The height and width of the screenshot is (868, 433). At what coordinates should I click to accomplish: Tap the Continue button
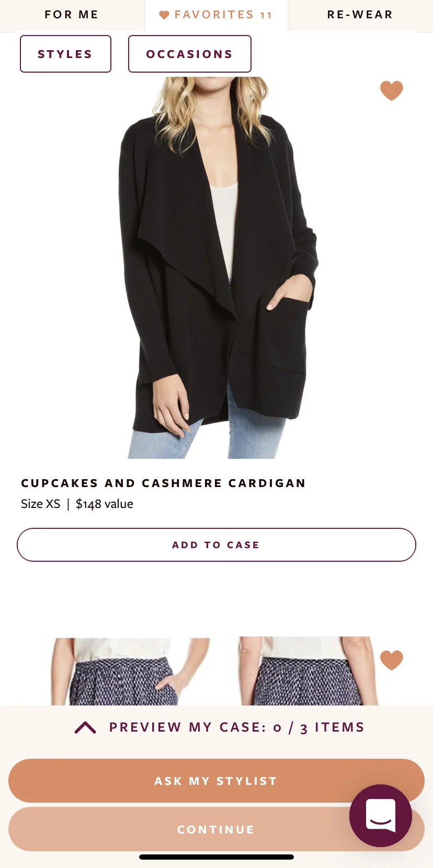(216, 829)
